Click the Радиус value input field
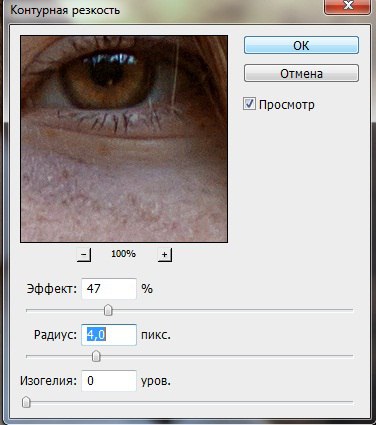Viewport: 376px width, 425px height. tap(109, 335)
